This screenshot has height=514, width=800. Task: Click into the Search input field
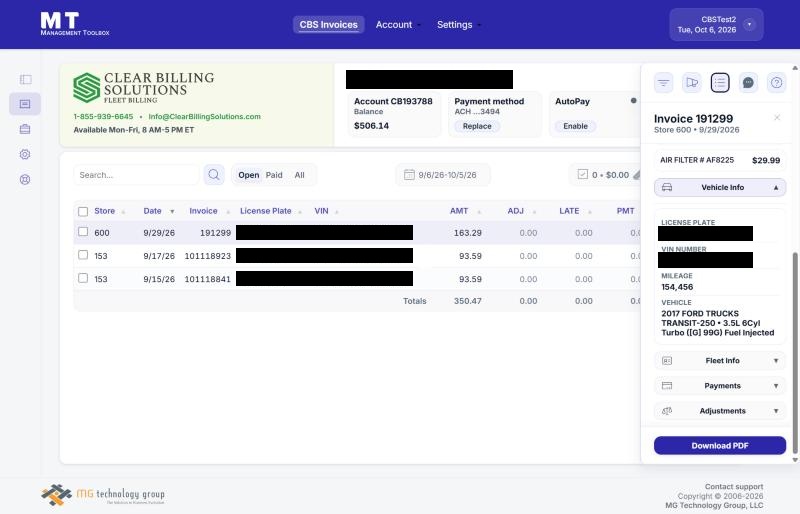[x=136, y=175]
